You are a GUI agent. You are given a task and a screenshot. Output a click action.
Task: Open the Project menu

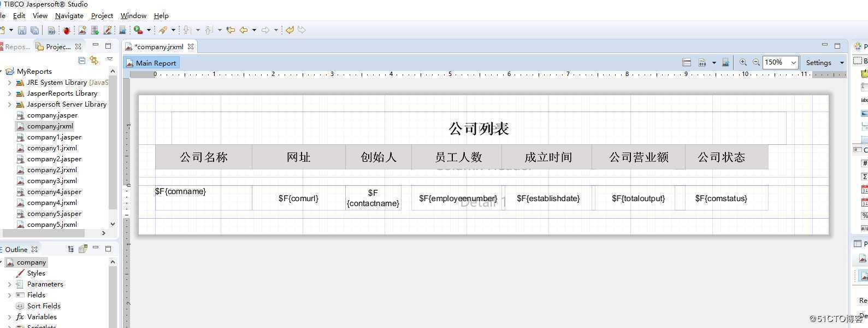click(x=102, y=16)
